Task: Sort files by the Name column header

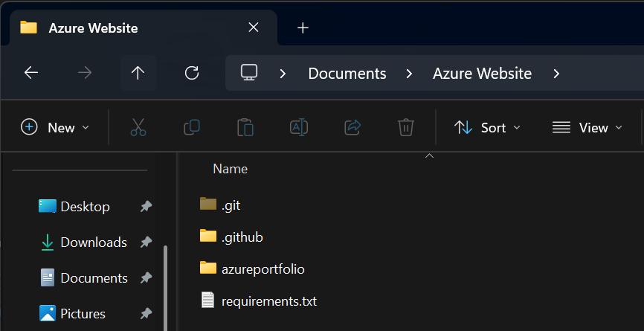Action: [x=230, y=169]
